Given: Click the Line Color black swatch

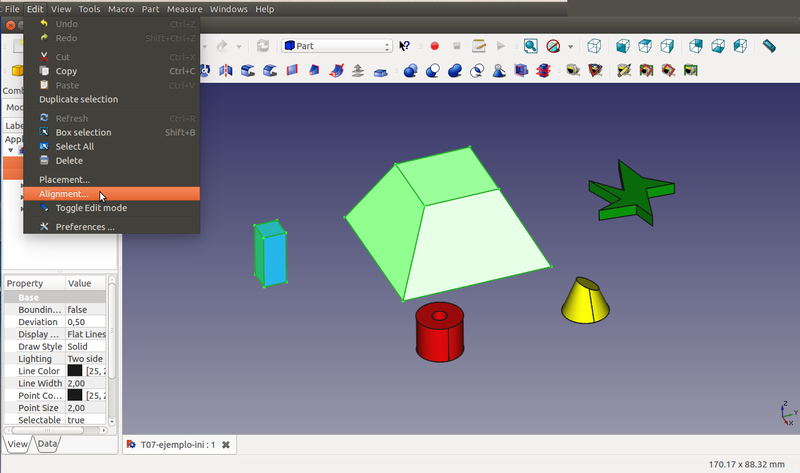Looking at the screenshot, I should coord(75,371).
